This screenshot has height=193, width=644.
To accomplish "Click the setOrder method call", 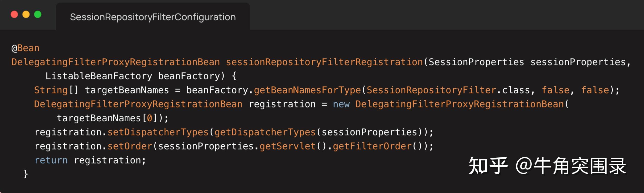I will (130, 146).
